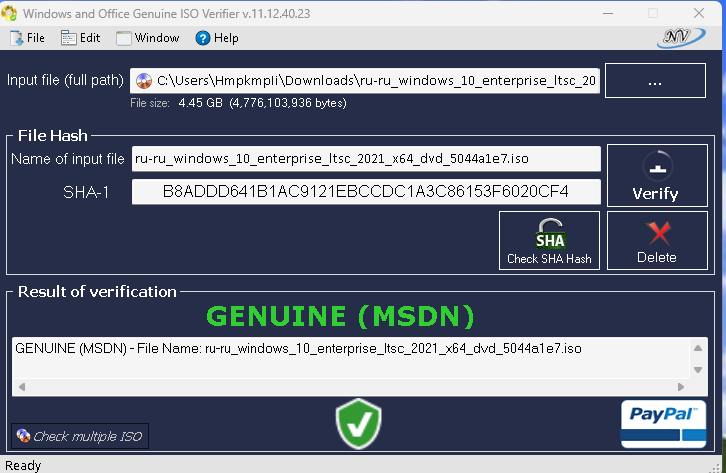Click the Ready status bar text

23,465
